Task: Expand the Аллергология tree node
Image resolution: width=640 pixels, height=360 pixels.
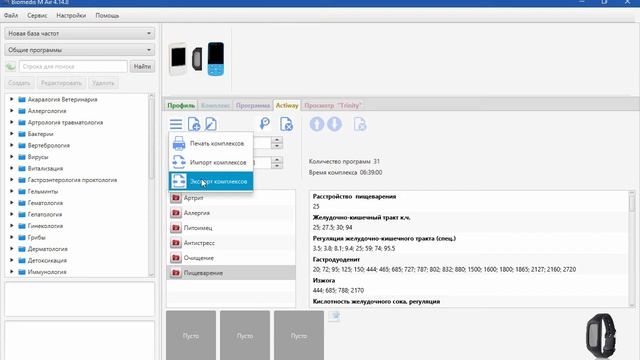Action: [11, 111]
